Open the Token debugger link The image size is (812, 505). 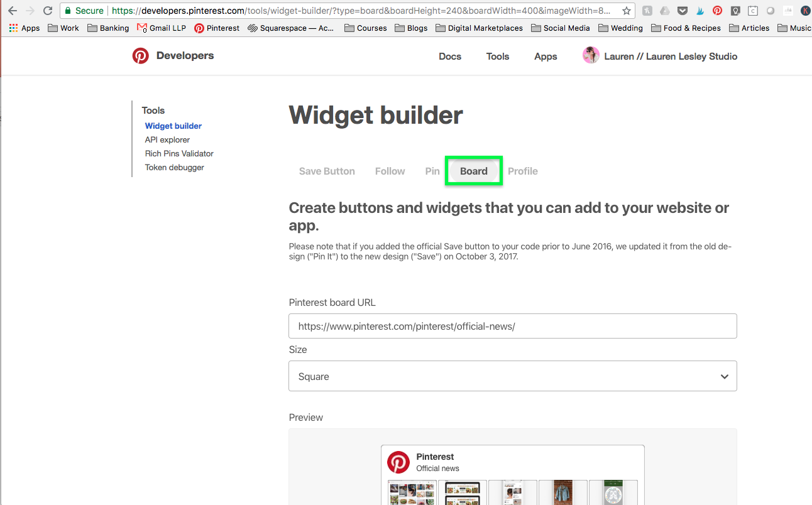(x=175, y=167)
